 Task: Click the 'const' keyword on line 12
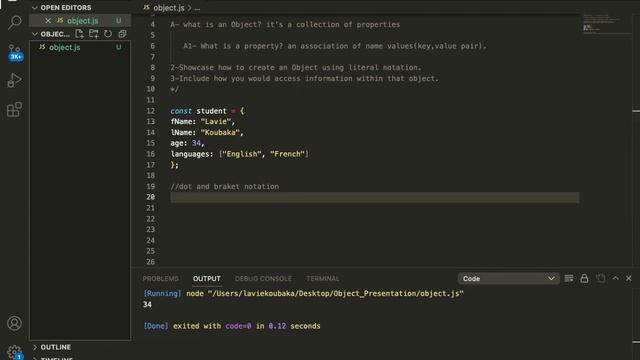coord(181,111)
